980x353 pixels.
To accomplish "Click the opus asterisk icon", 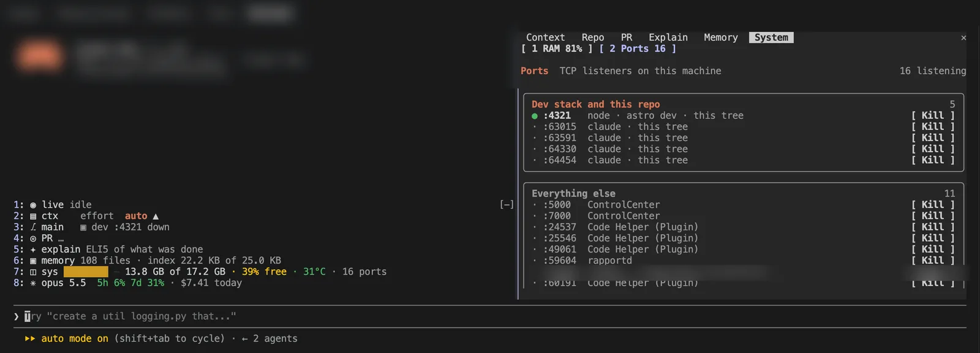I will 33,283.
